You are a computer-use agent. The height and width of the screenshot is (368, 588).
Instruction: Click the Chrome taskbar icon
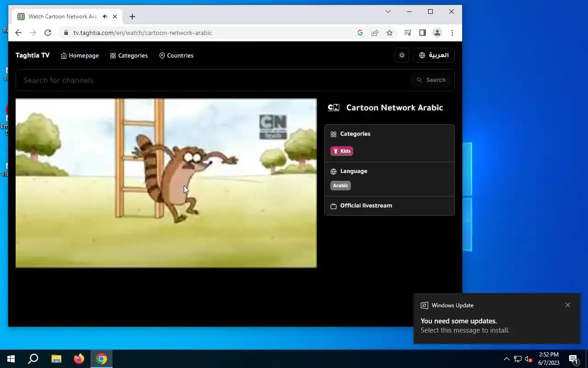pos(102,359)
